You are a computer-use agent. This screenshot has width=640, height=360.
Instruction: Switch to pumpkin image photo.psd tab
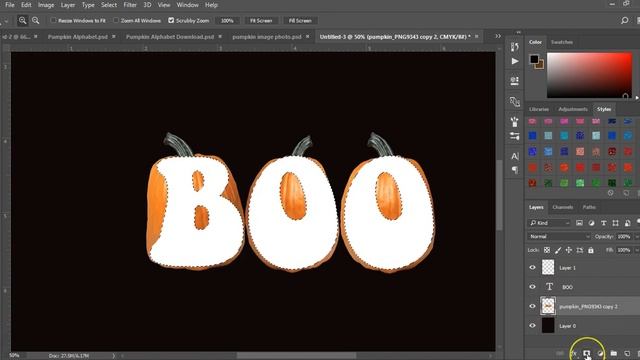coord(267,37)
